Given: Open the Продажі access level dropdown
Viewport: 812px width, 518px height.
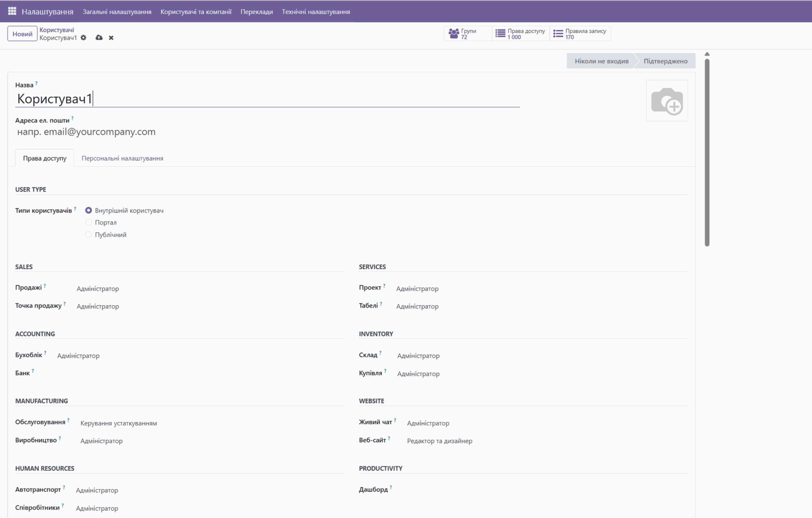Looking at the screenshot, I should (x=98, y=288).
